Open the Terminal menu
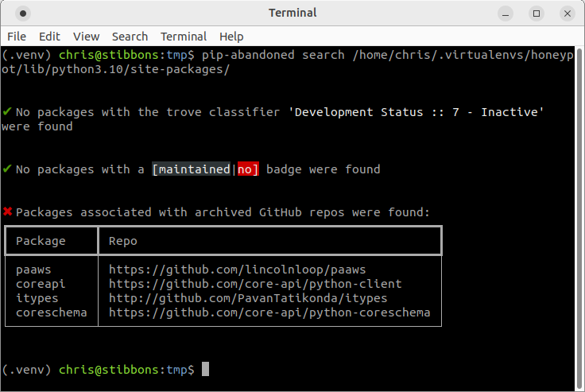 pyautogui.click(x=184, y=37)
